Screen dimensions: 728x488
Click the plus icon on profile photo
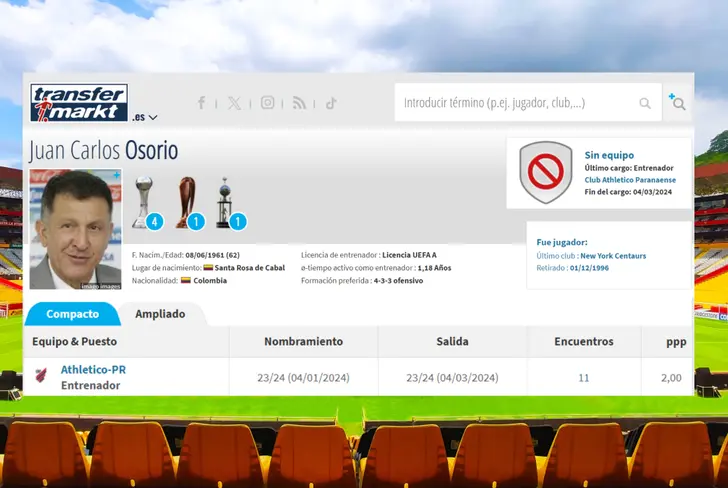pos(117,175)
